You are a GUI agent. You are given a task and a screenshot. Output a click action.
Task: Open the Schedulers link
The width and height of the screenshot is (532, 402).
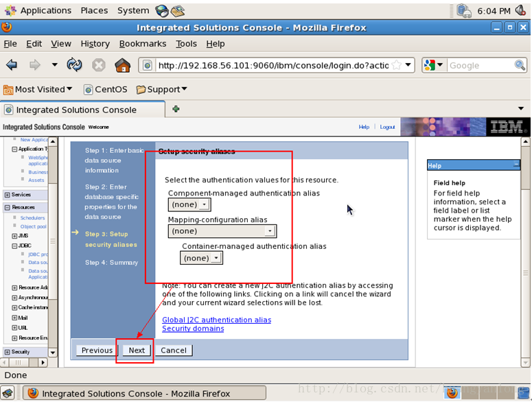(x=32, y=218)
